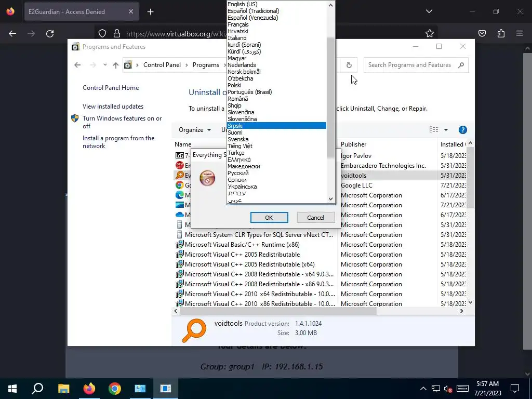Open File Explorer from taskbar
This screenshot has width=532, height=399.
click(x=63, y=389)
